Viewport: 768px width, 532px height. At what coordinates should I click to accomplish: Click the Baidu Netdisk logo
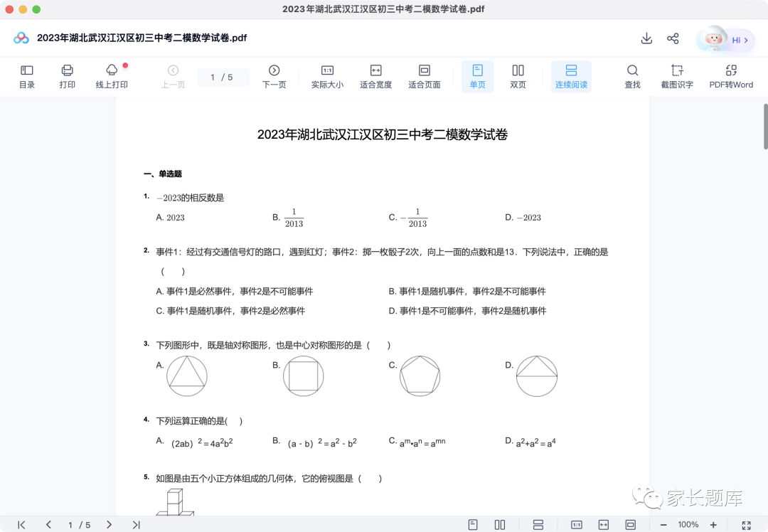click(x=21, y=38)
